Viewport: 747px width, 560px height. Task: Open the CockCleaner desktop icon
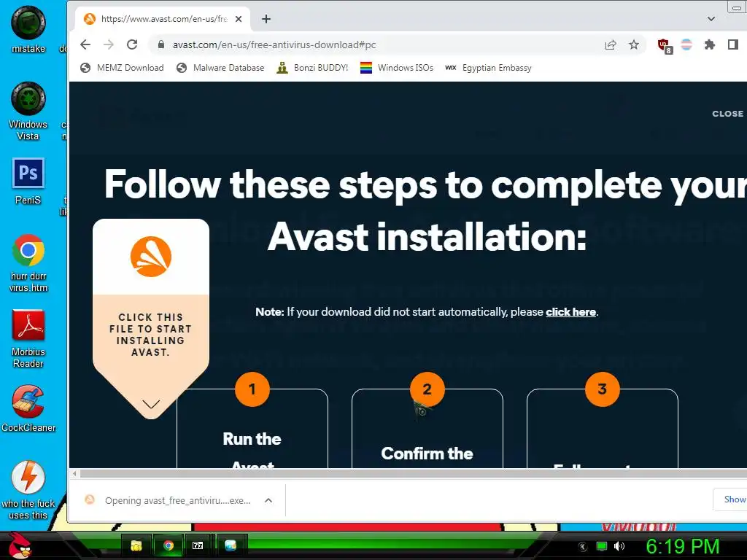(x=28, y=409)
